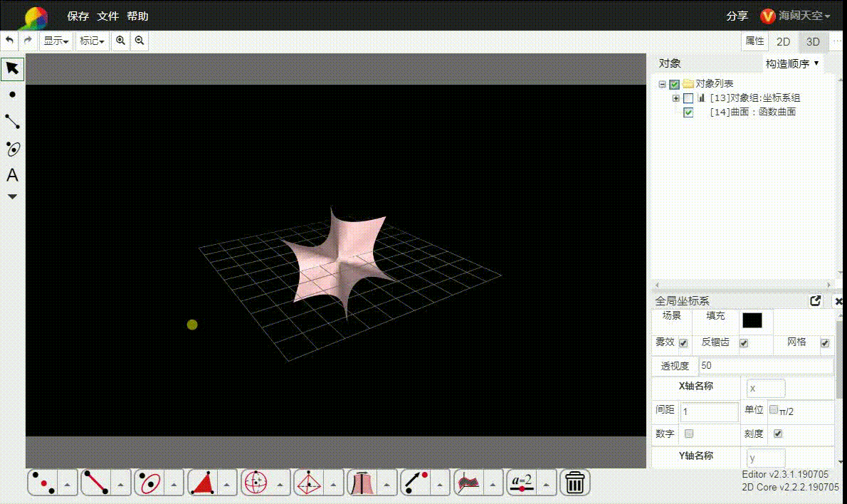Open the 显示 dropdown
The width and height of the screenshot is (847, 504).
pos(56,41)
